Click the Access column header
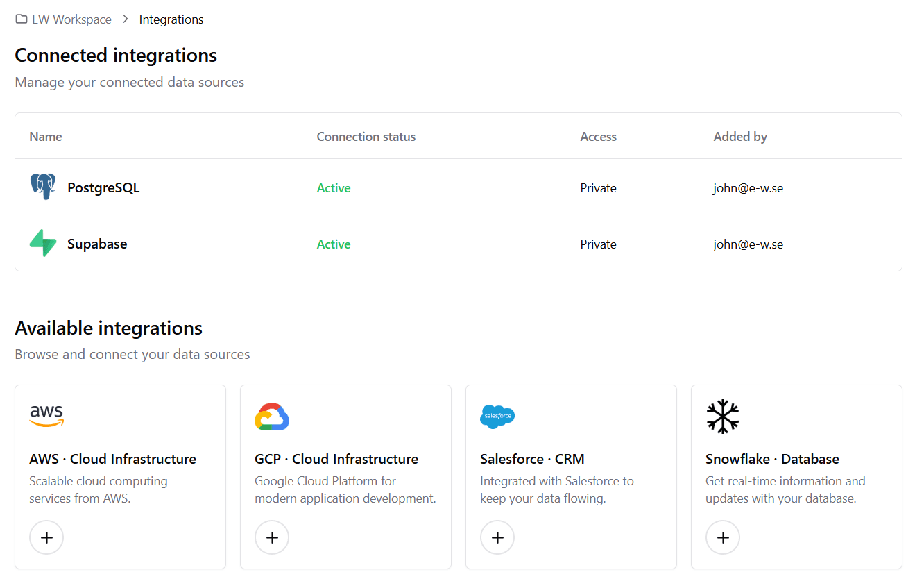924x588 pixels. [x=598, y=137]
